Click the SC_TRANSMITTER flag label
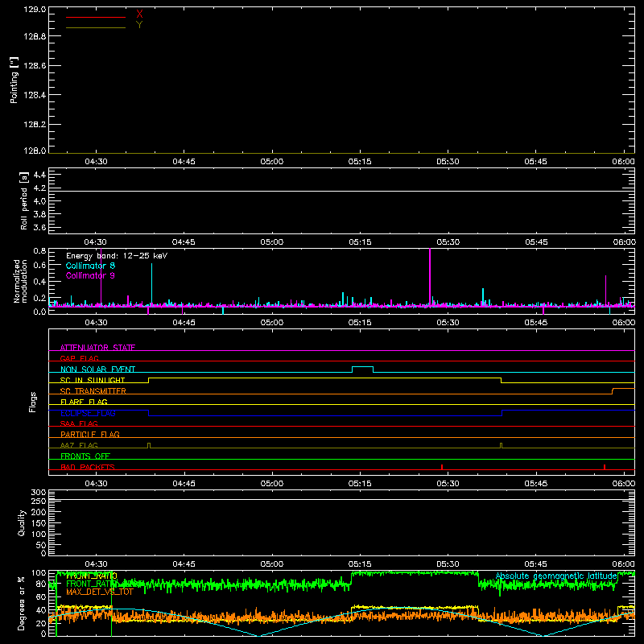The image size is (644, 644). tap(93, 391)
